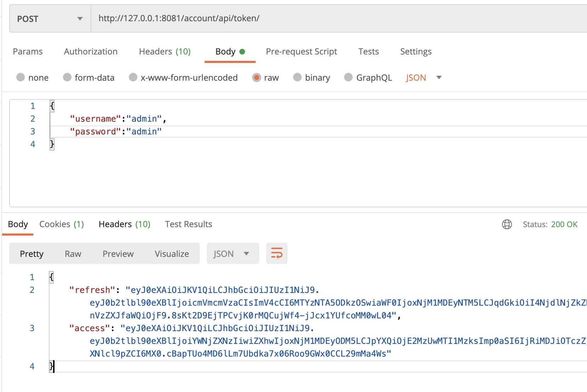Screen dimensions: 587x392
Task: Expand the raw body JSON type dropdown
Action: tap(423, 77)
